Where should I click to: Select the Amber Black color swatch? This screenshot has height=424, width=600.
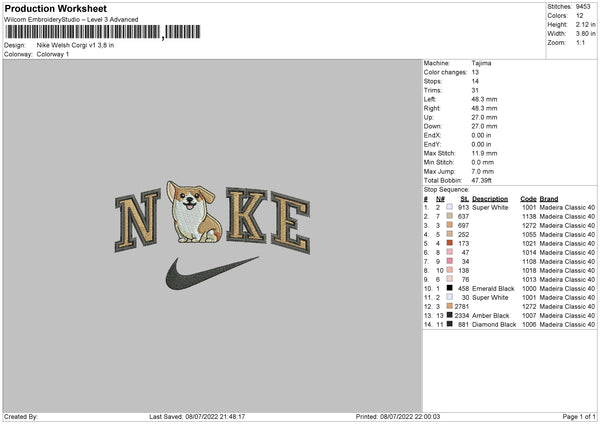tap(450, 315)
